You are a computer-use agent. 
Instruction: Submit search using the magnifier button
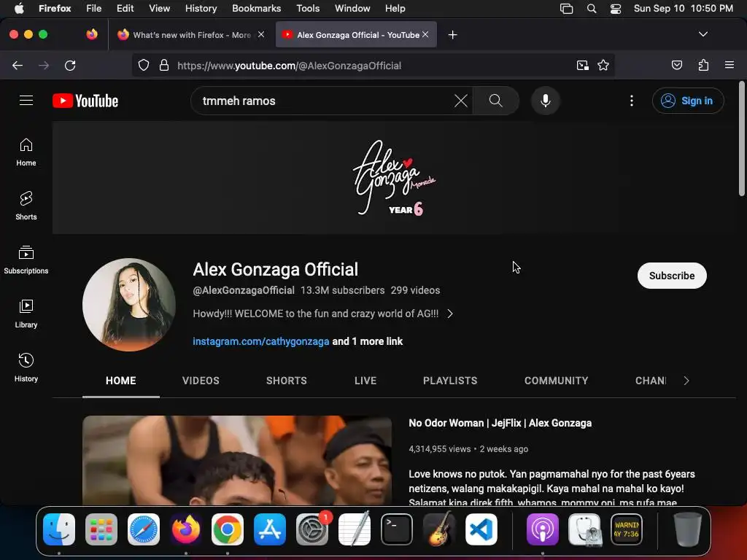tap(495, 101)
